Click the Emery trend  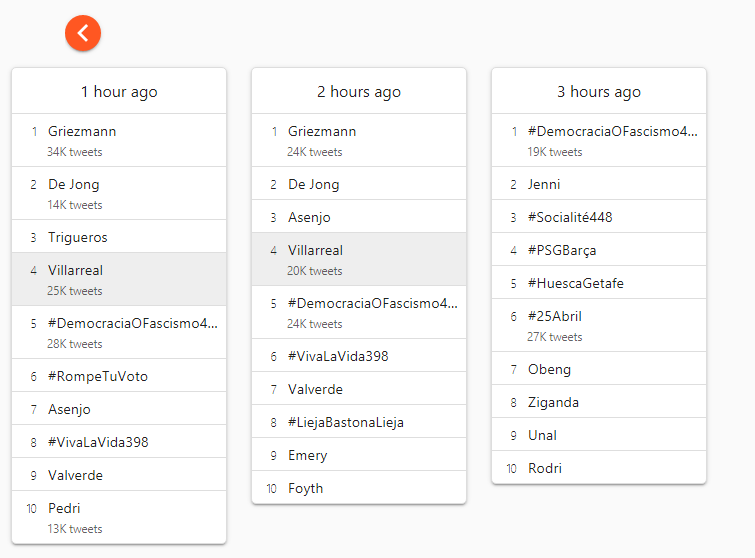tap(307, 455)
